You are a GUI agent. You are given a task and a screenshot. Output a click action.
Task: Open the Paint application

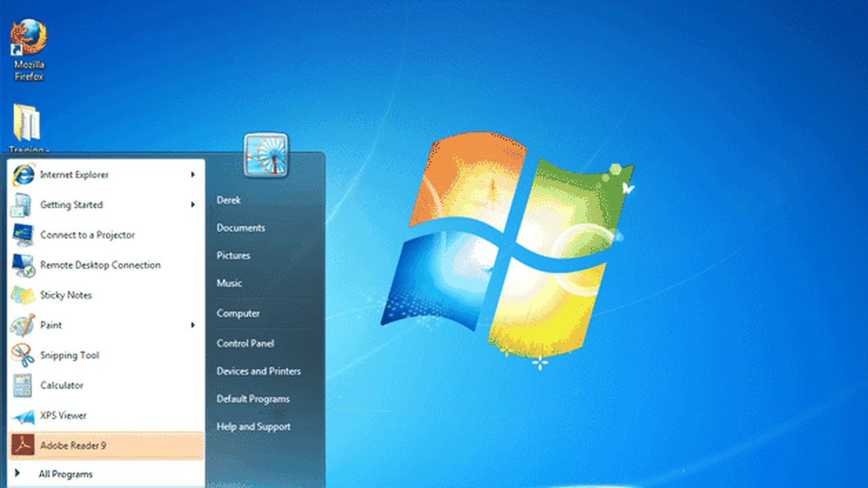tap(52, 325)
